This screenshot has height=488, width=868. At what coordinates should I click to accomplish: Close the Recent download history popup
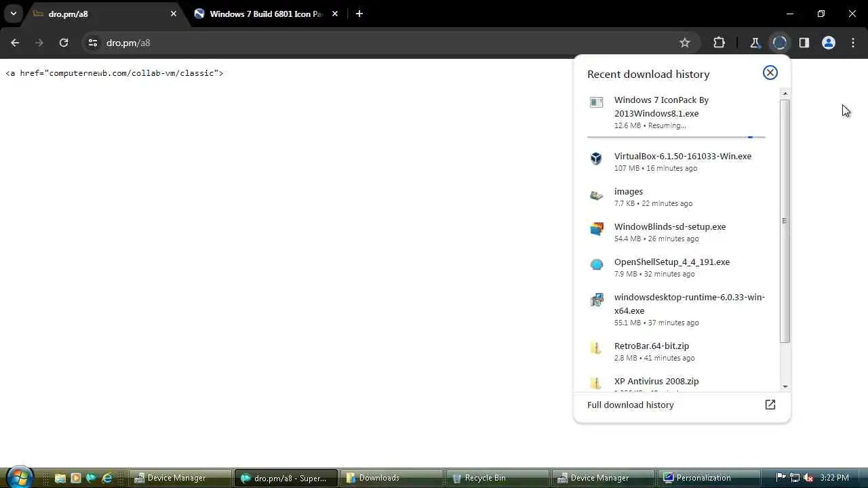point(770,73)
